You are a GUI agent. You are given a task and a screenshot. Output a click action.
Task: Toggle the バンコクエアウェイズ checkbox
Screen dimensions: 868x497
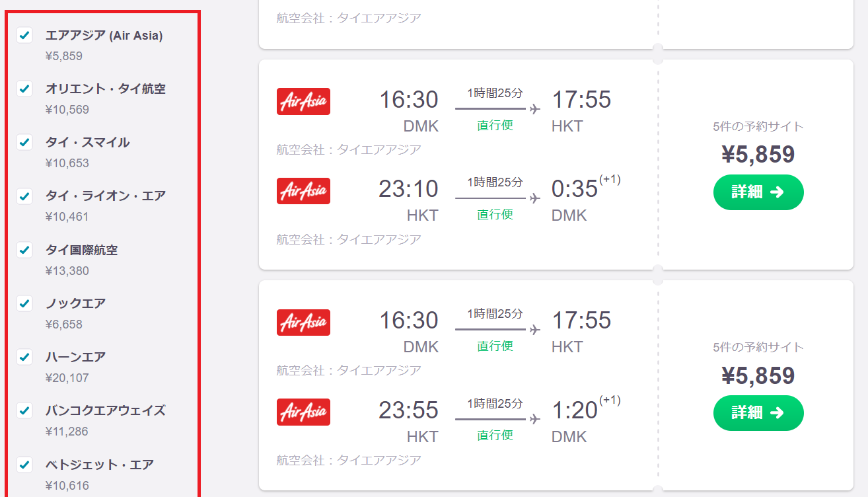24,410
